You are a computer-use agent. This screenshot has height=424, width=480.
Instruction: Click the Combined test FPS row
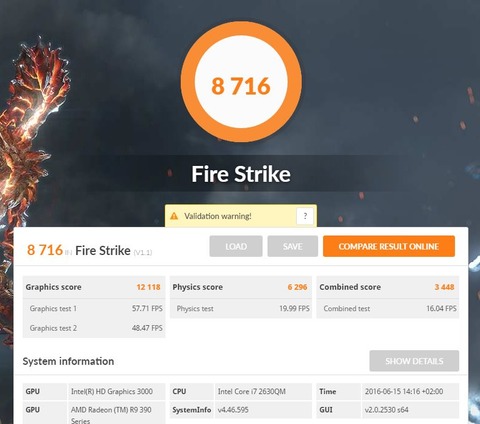coord(388,309)
